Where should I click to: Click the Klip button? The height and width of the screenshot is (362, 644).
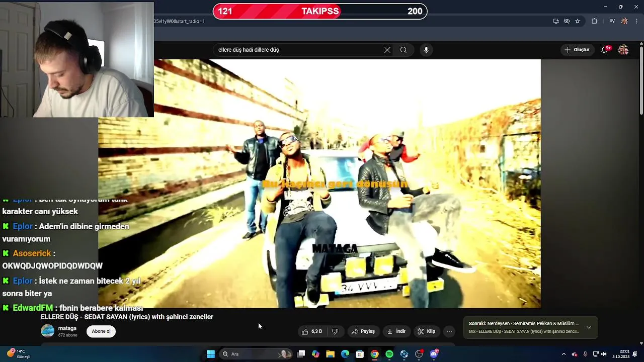[426, 331]
